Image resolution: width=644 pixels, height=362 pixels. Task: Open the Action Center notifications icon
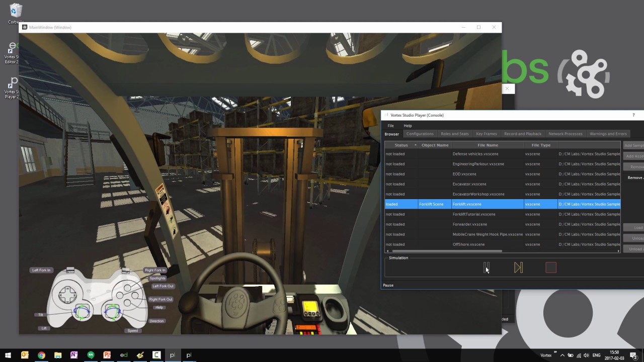[x=633, y=355]
